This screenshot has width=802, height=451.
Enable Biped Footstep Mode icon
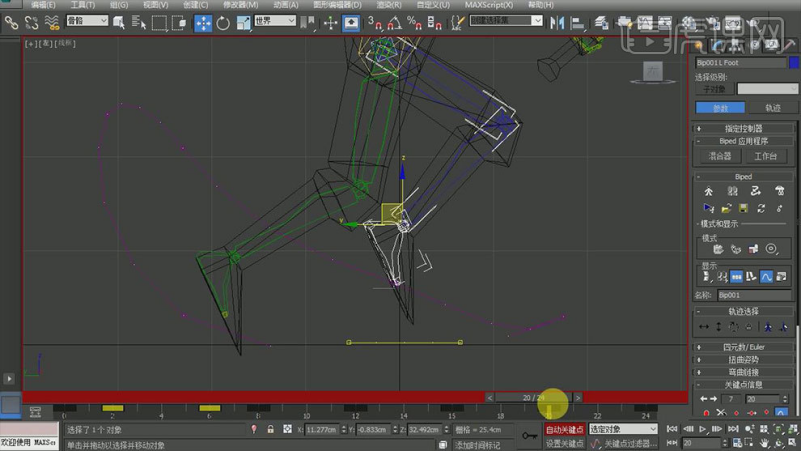(732, 191)
